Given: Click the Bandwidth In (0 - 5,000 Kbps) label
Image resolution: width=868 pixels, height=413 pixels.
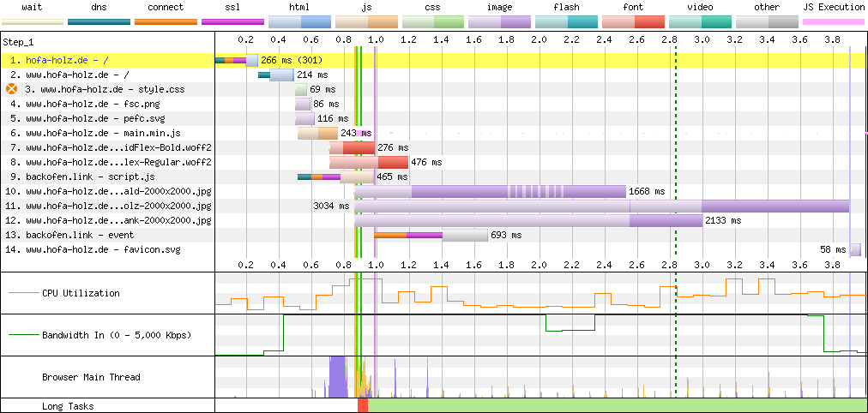Looking at the screenshot, I should (x=116, y=335).
